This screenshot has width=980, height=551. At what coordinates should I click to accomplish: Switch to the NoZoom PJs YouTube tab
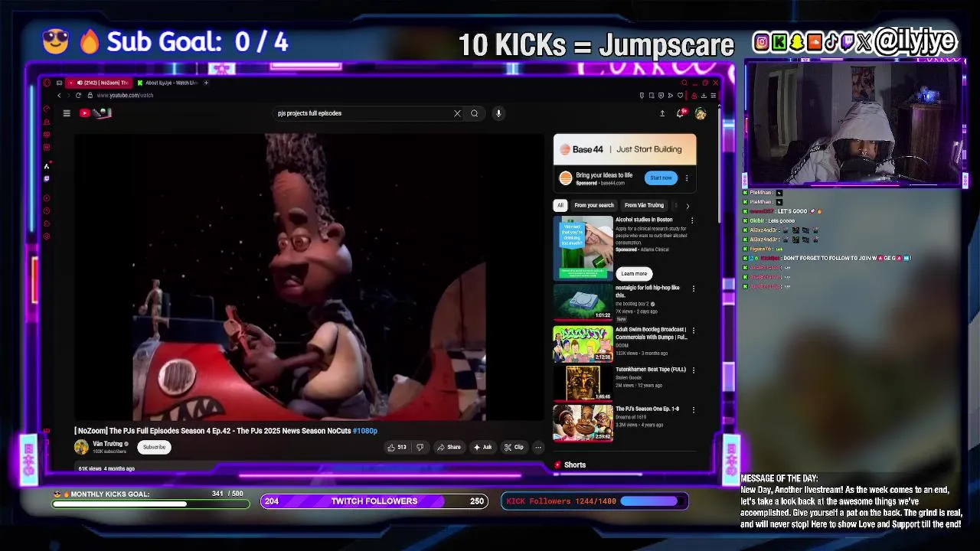pos(100,83)
